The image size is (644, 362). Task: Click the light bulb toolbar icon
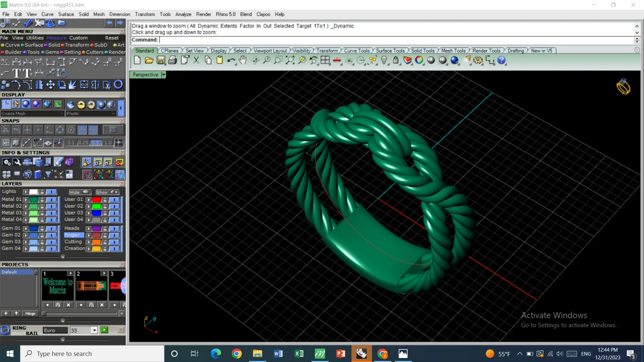384,60
